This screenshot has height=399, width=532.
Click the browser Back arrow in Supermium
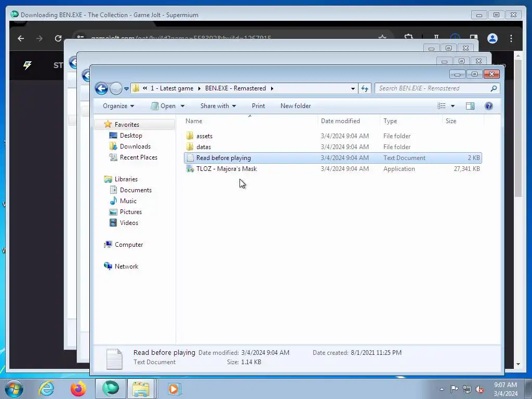click(21, 38)
